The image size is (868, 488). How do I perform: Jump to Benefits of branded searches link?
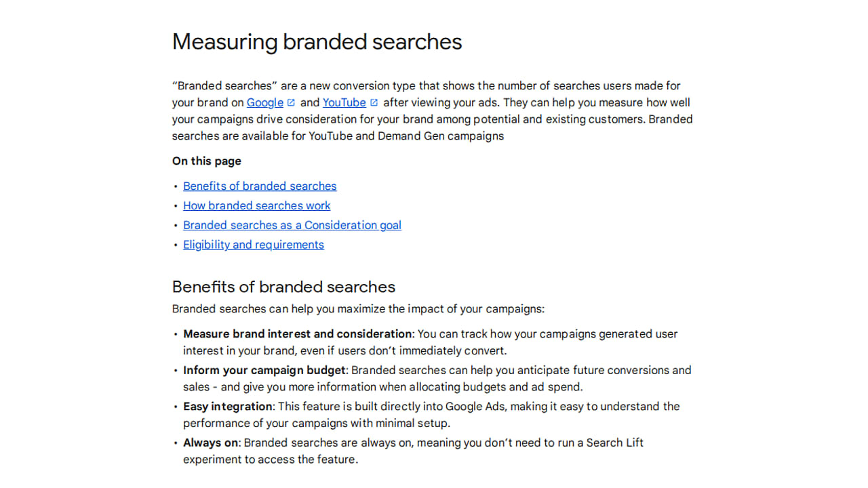[x=260, y=186]
